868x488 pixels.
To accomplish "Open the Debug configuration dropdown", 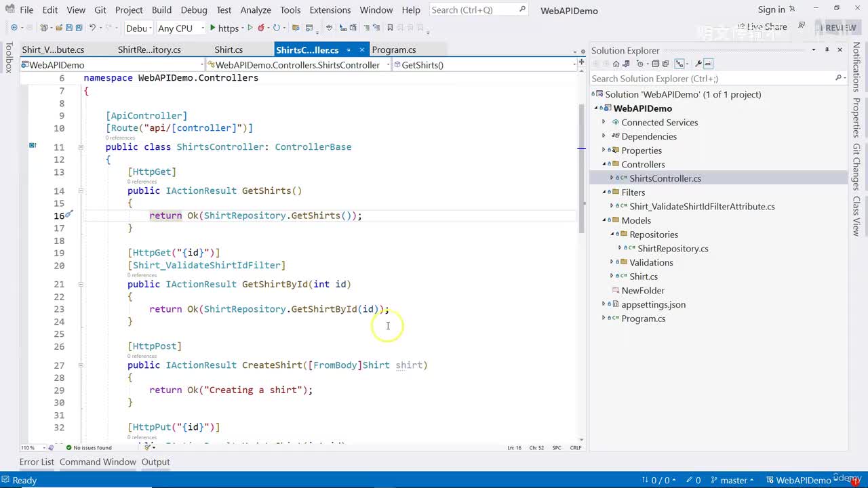I will tap(138, 28).
